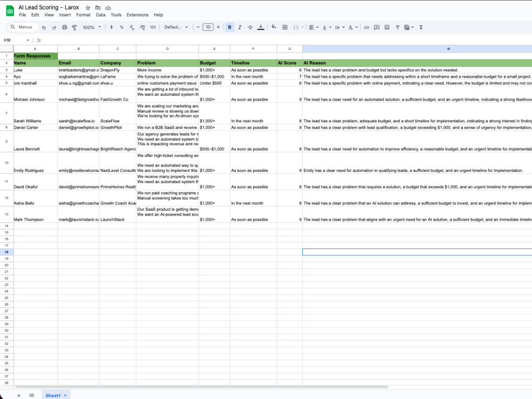Star the AI Lead Scoring document

88,8
